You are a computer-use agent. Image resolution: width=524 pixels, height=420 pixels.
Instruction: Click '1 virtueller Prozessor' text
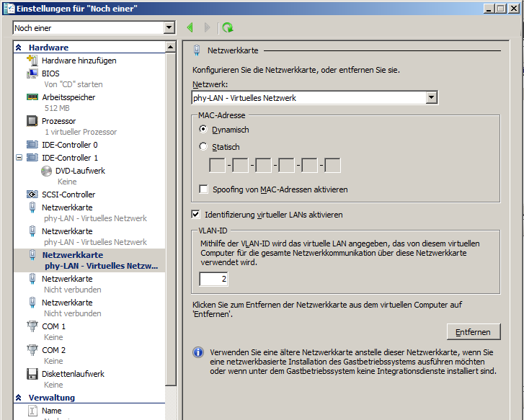tap(81, 132)
